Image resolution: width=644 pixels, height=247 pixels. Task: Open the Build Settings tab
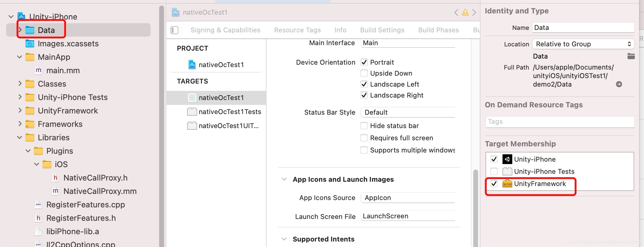click(x=382, y=30)
